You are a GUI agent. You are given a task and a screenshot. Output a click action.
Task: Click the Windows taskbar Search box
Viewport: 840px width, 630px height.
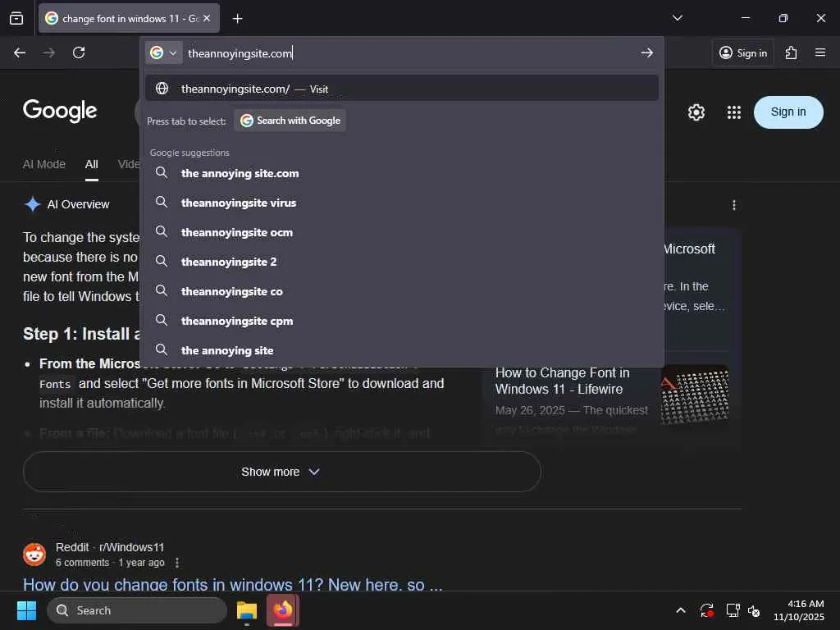point(137,610)
